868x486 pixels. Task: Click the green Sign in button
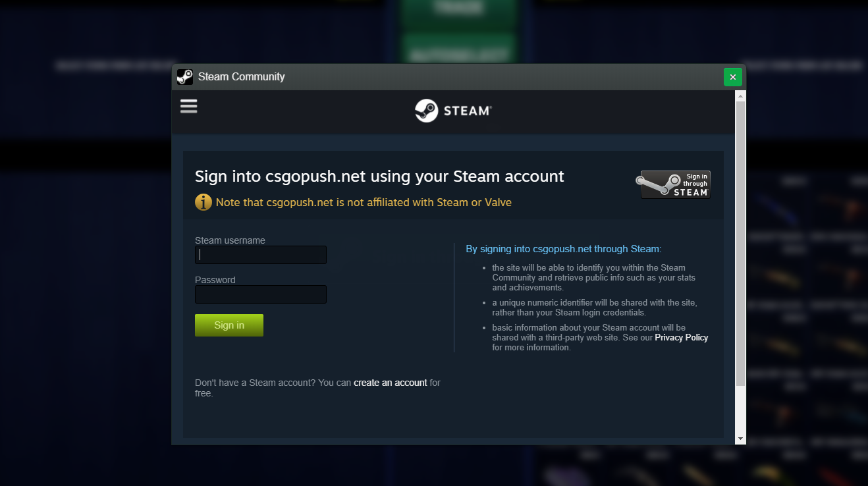[x=229, y=325]
